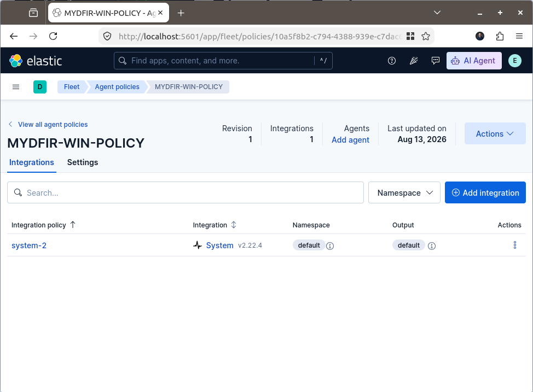This screenshot has height=392, width=533.
Task: Click the Namespace column header
Action: point(311,225)
